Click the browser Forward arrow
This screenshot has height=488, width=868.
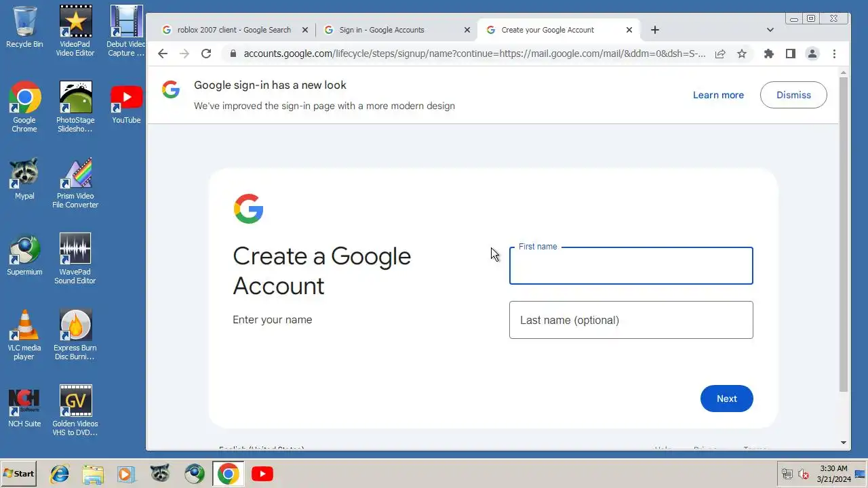pos(184,54)
